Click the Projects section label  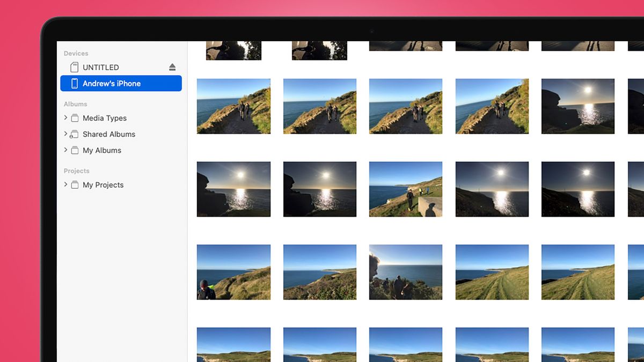[x=76, y=171]
